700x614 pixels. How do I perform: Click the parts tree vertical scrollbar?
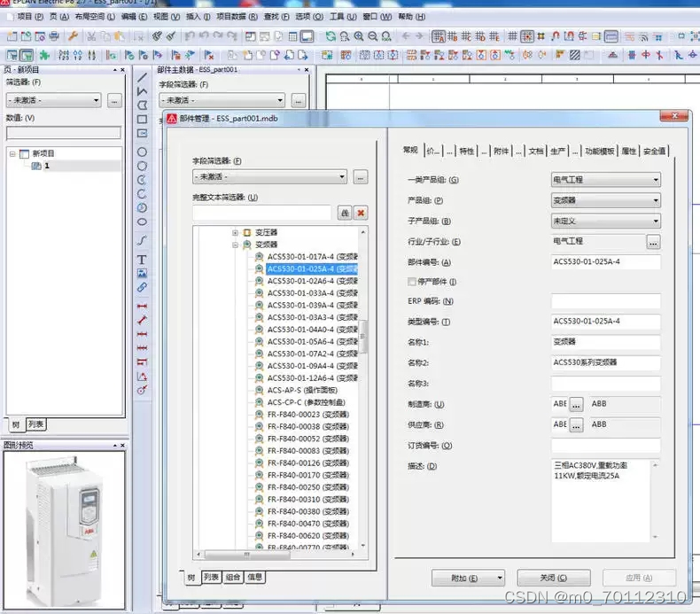363,338
